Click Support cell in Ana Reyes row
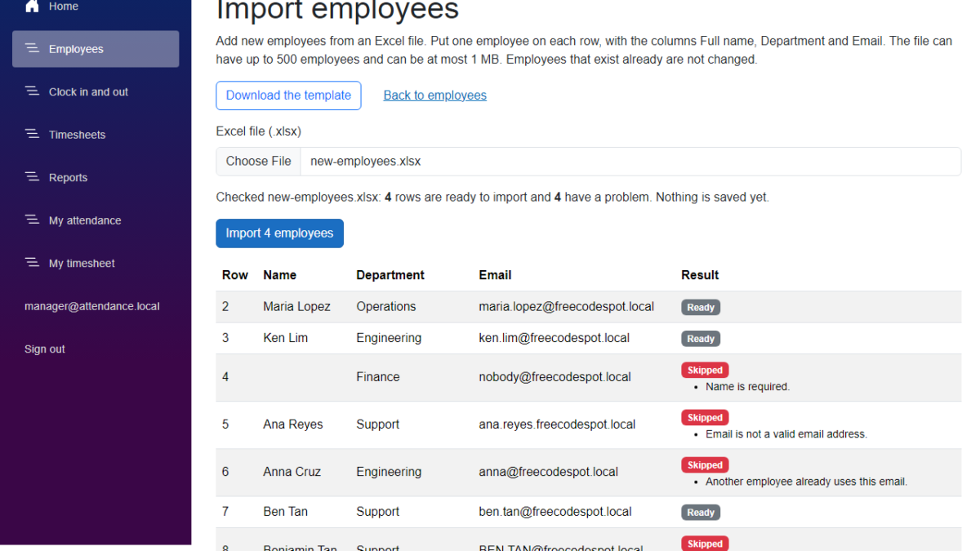Screen dimensions: 980x551 (x=377, y=424)
